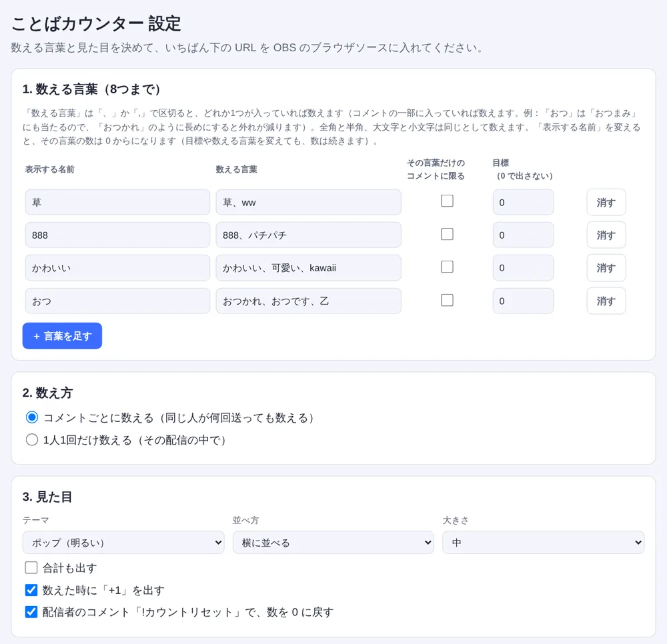The height and width of the screenshot is (644, 667).
Task: Click the 目標 field in the 888 row
Action: pos(523,235)
